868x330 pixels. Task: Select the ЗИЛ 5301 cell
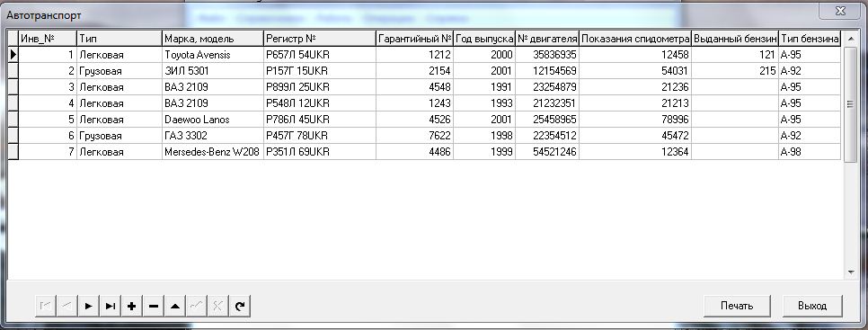213,71
